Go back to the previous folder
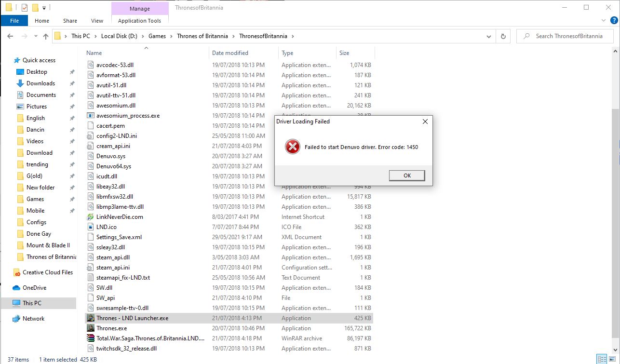Screen dimensions: 620x364 [10, 36]
